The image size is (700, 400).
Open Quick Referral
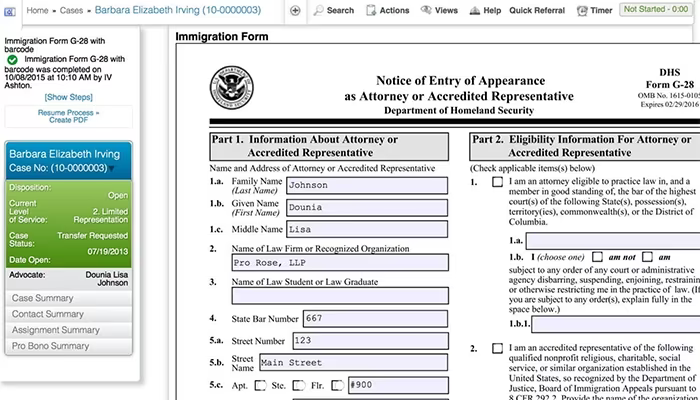tap(537, 10)
